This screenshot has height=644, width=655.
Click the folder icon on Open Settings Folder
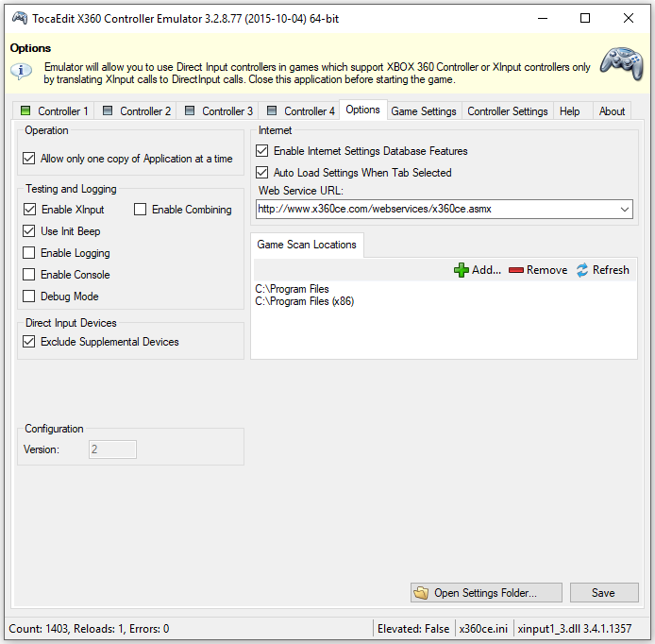point(421,593)
